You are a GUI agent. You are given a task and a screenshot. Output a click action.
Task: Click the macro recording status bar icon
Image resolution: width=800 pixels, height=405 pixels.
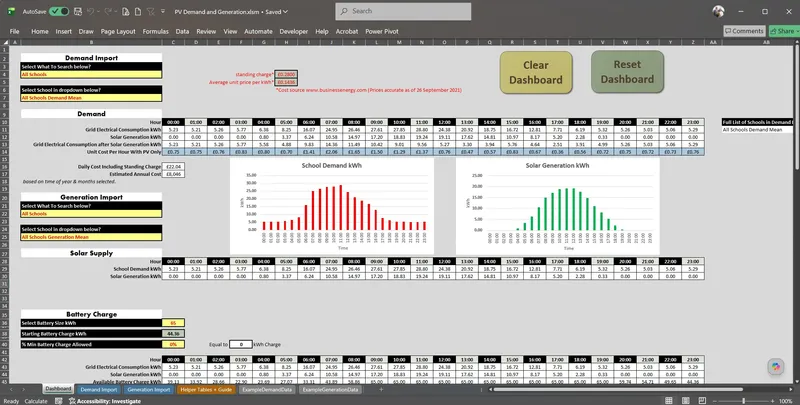coord(58,401)
